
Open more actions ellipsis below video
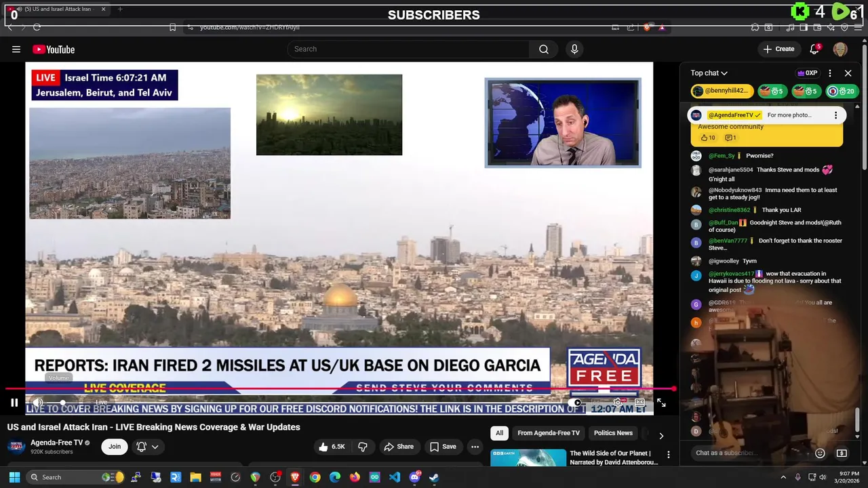click(x=475, y=447)
